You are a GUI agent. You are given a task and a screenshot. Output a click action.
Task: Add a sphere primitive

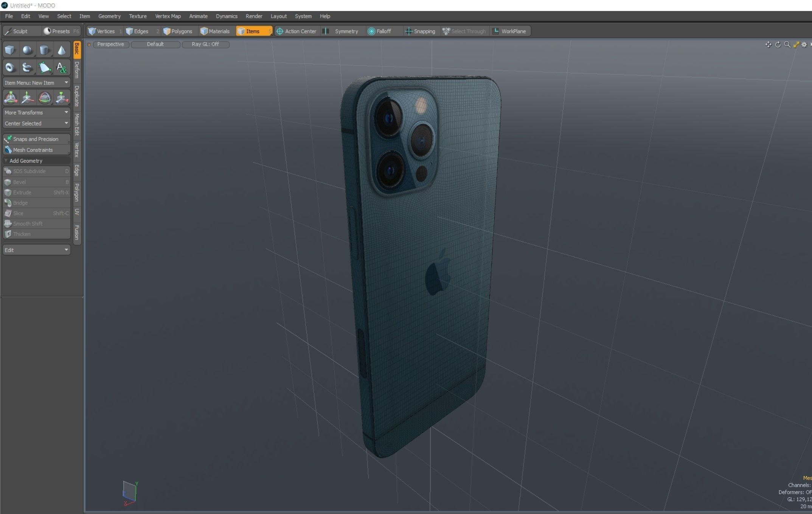tap(27, 50)
